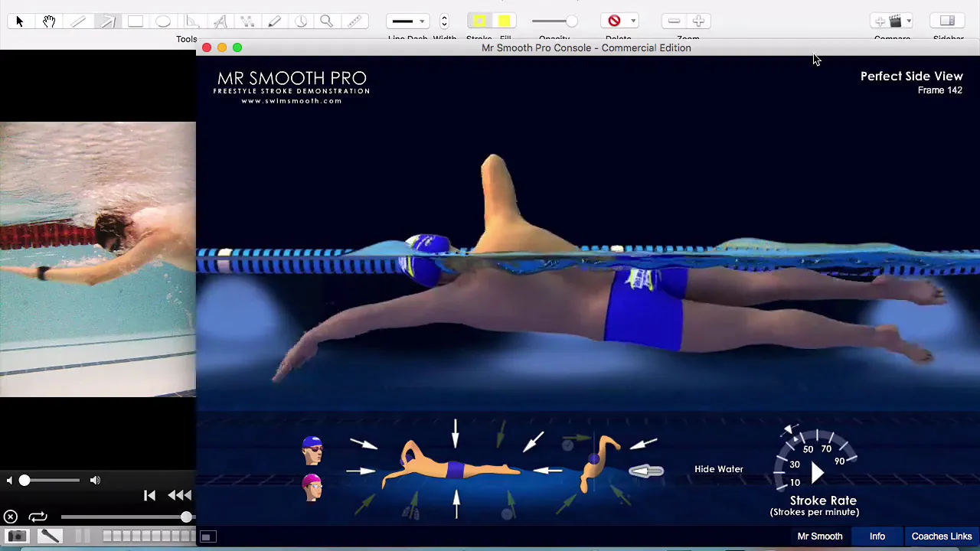This screenshot has width=980, height=551.
Task: Skip to the video start
Action: coord(149,496)
